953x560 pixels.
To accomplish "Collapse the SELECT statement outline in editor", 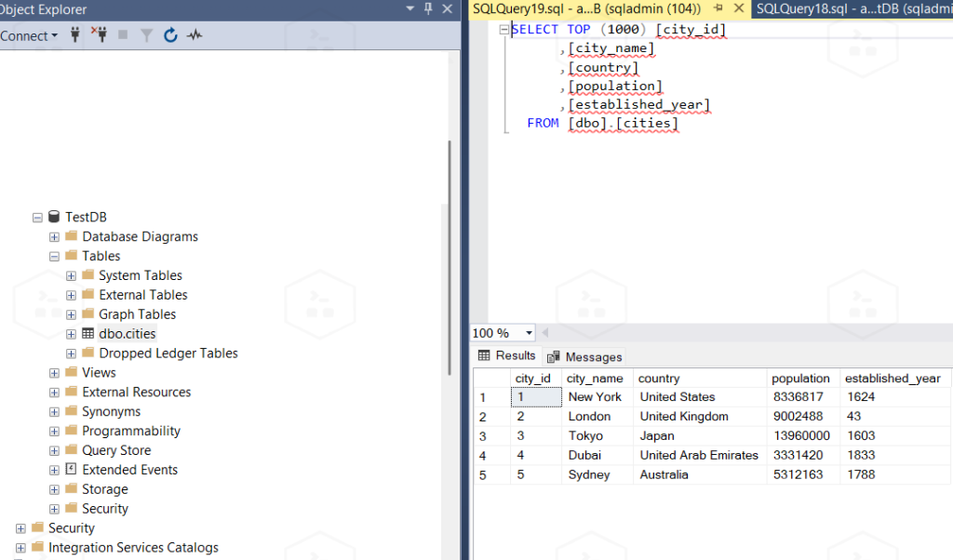I will pos(503,30).
